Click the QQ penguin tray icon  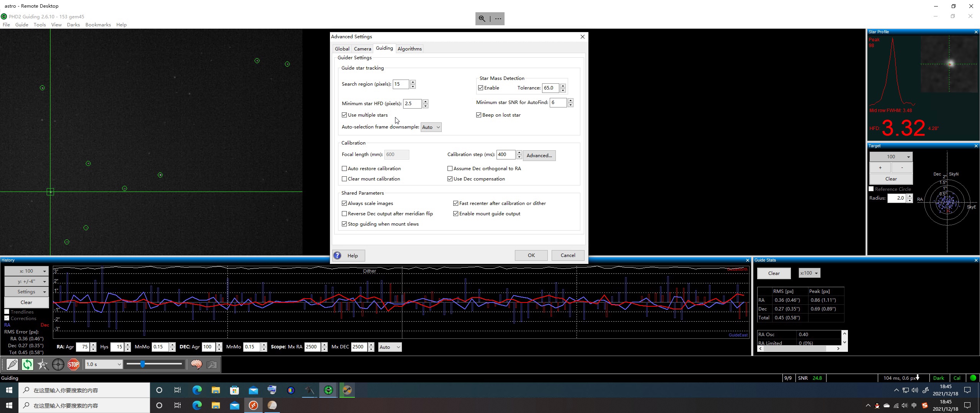coord(877,406)
